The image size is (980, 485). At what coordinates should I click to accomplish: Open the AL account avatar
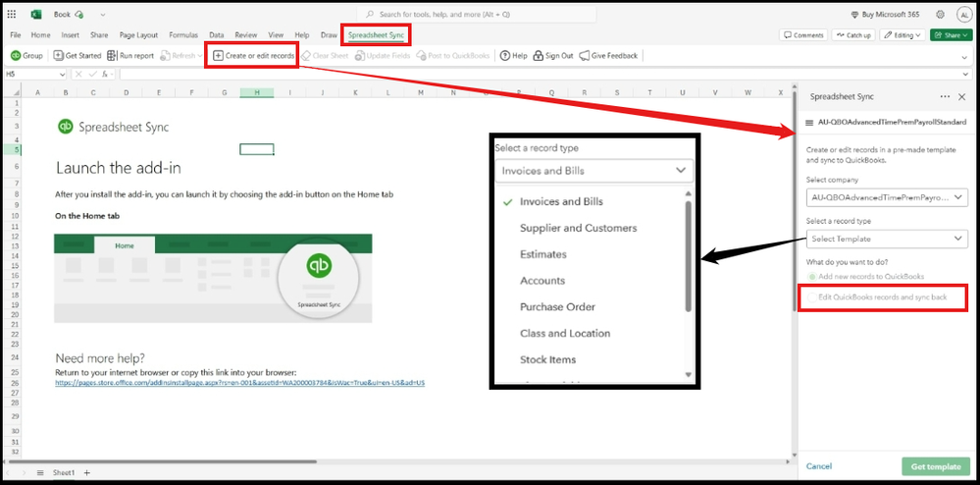click(x=962, y=15)
